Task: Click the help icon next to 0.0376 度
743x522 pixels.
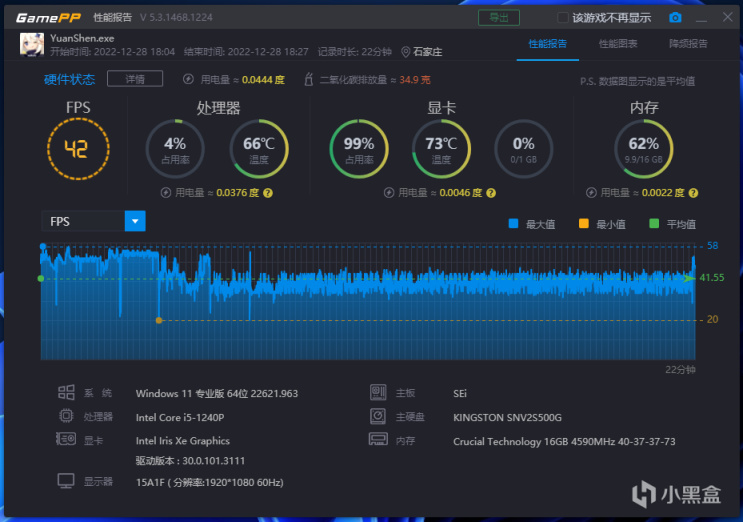Action: click(x=268, y=193)
